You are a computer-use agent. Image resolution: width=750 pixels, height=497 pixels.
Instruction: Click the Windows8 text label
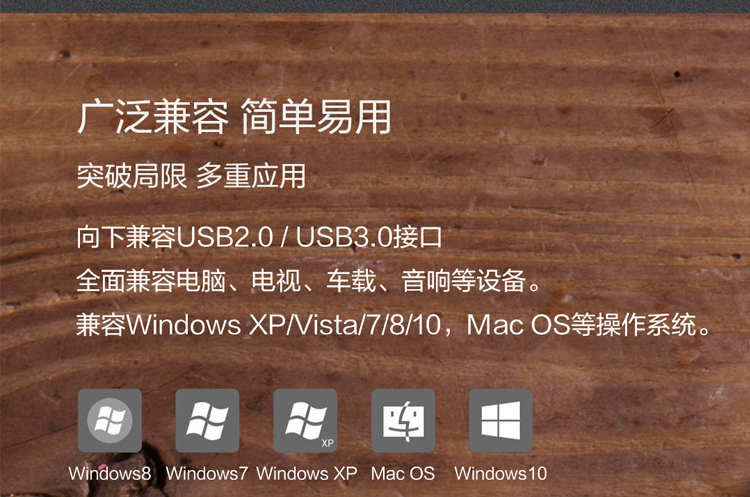pos(110,474)
